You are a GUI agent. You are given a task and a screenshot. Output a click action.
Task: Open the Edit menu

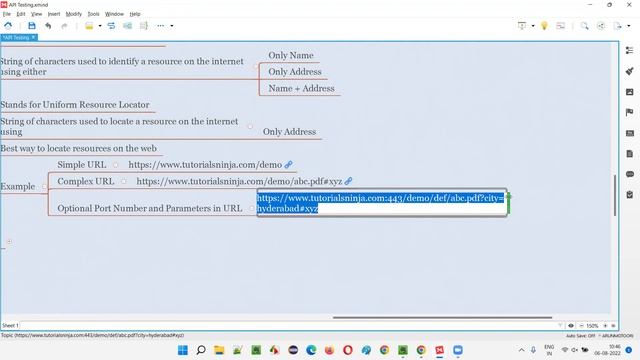20,14
